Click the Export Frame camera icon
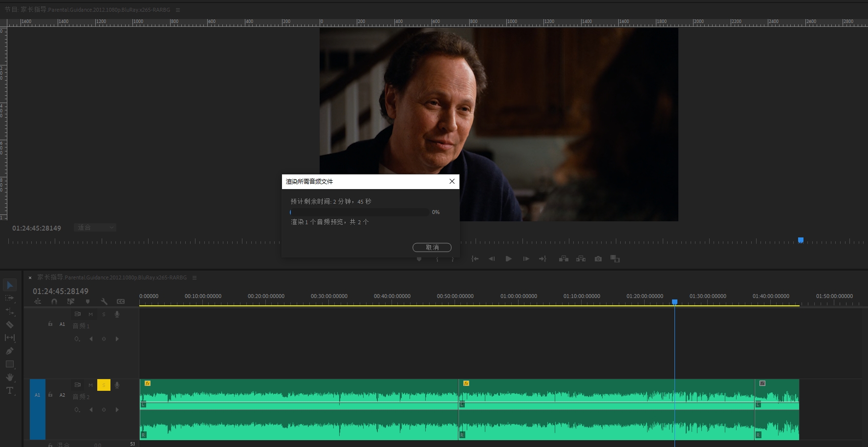The image size is (868, 447). click(598, 259)
